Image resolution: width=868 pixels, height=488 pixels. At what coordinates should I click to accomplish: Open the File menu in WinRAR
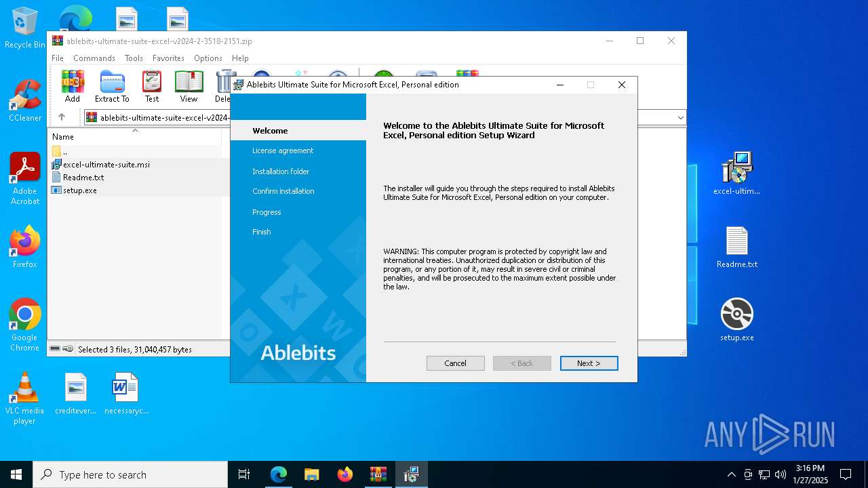(x=58, y=58)
